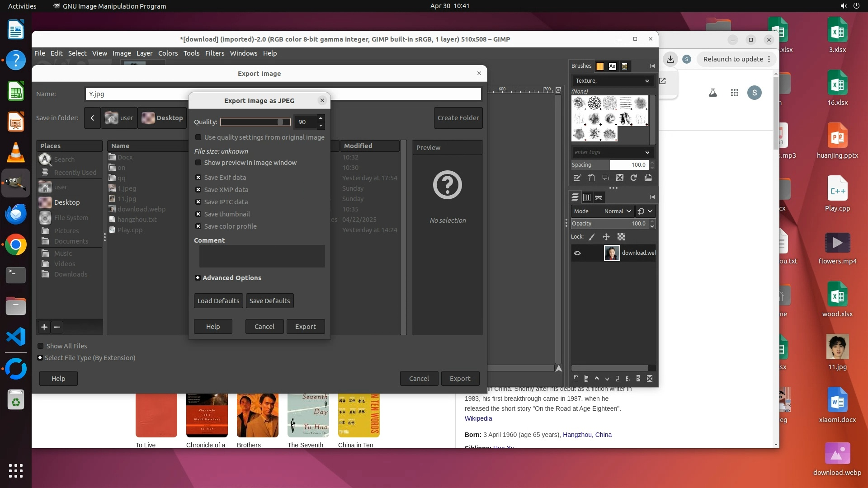Click the Paths tab icon
868x488 pixels.
point(599,197)
